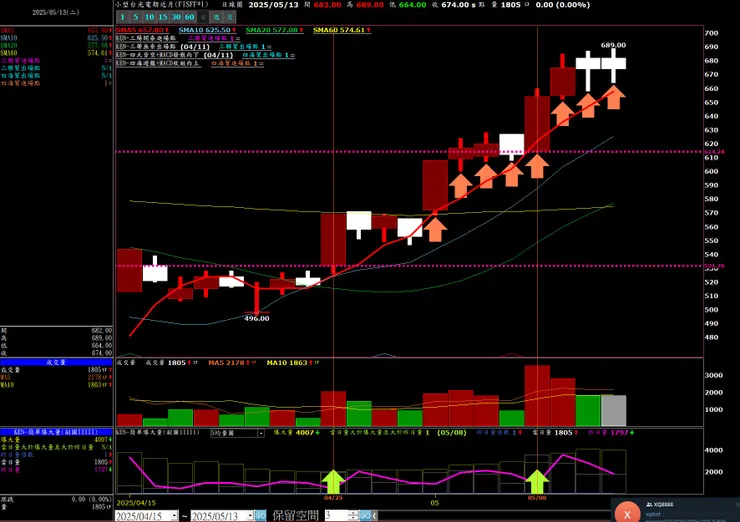
Task: Click the GO button after 保留空間 field
Action: pos(365,516)
